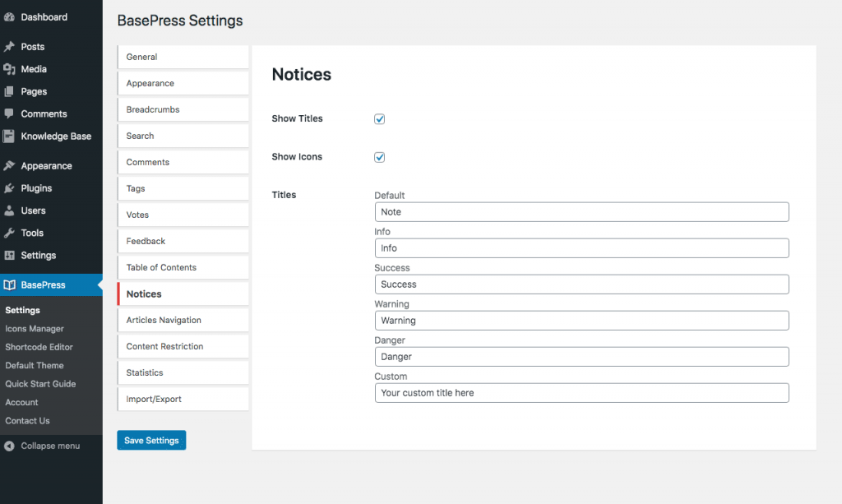The height and width of the screenshot is (504, 842).
Task: Open Account submenu link
Action: (x=21, y=403)
